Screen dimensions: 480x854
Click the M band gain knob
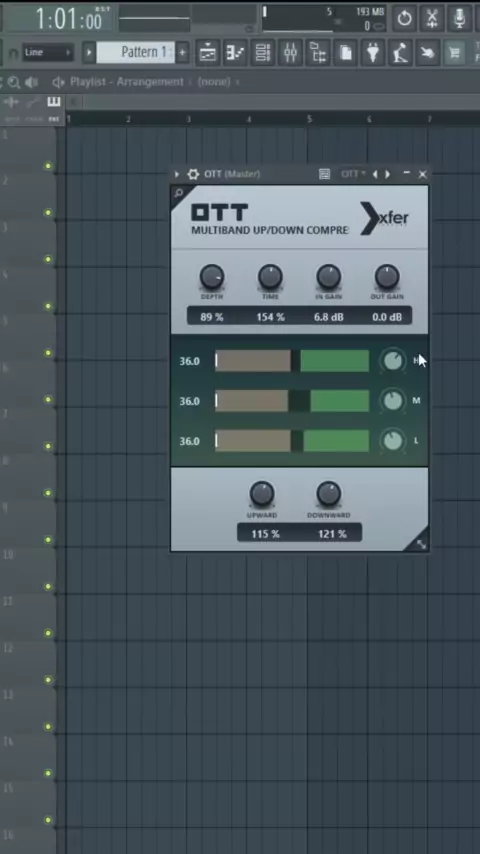393,401
